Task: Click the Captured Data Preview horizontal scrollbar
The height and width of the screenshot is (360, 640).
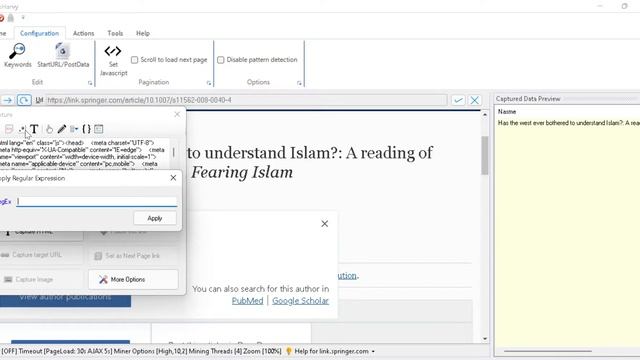Action: (x=547, y=351)
